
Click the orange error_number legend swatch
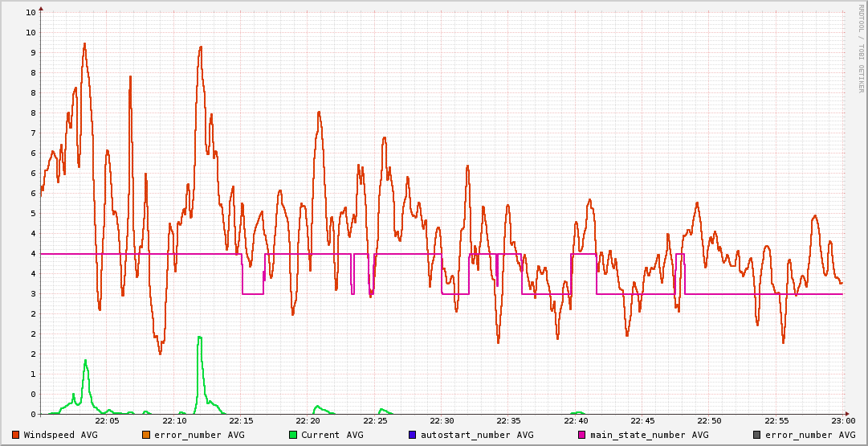click(145, 435)
